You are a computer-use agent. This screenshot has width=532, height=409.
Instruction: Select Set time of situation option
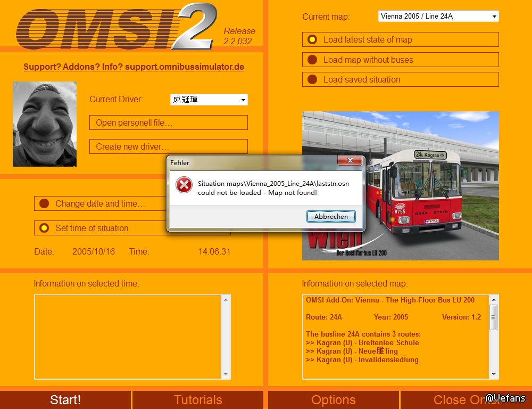pos(100,228)
